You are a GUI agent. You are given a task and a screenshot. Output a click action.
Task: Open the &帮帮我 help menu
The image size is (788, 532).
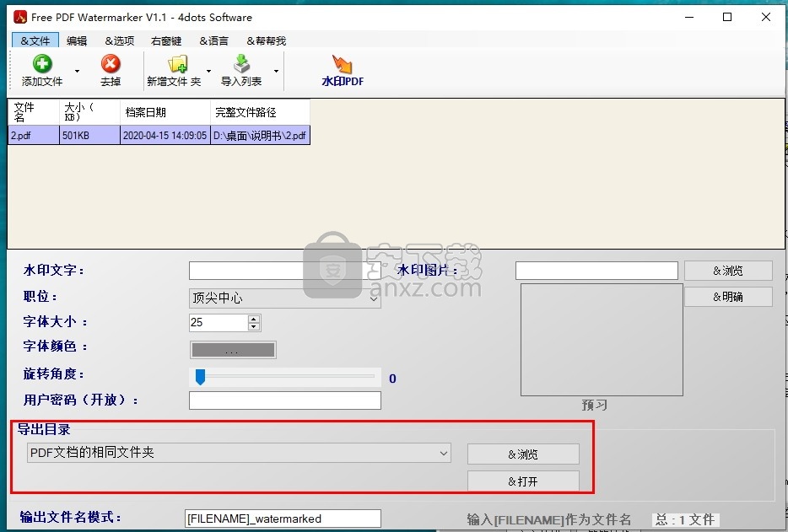click(267, 40)
